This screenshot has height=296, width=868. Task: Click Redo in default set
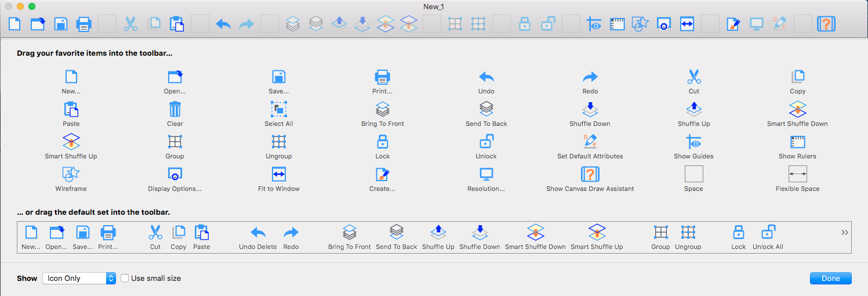(x=291, y=237)
